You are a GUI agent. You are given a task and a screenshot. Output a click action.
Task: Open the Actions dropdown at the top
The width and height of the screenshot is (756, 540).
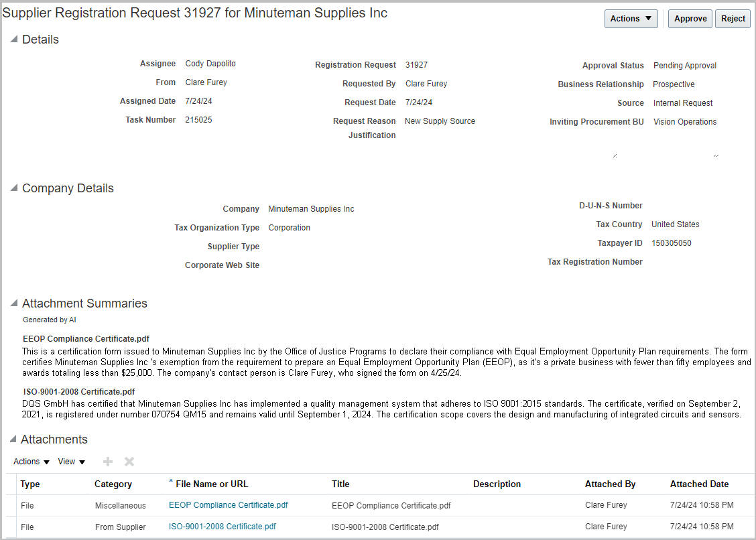(x=631, y=19)
